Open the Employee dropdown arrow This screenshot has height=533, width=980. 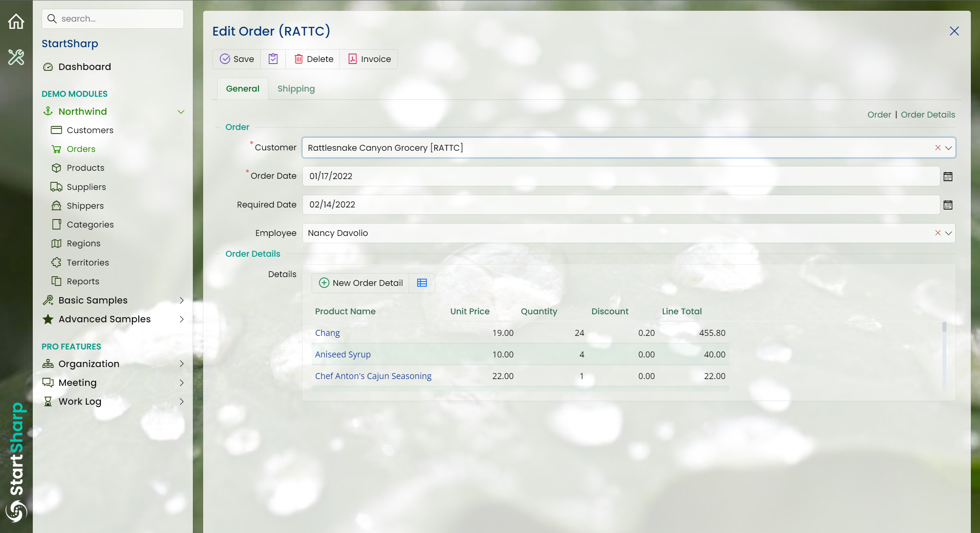click(948, 233)
